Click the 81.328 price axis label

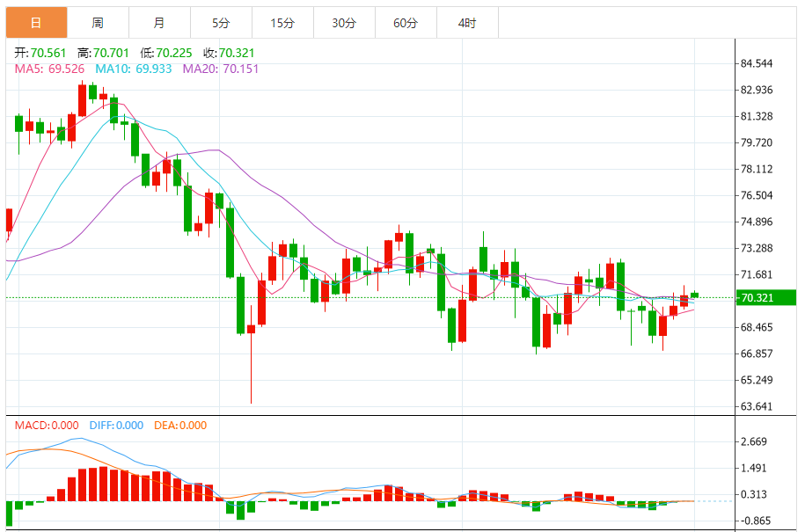tap(757, 116)
